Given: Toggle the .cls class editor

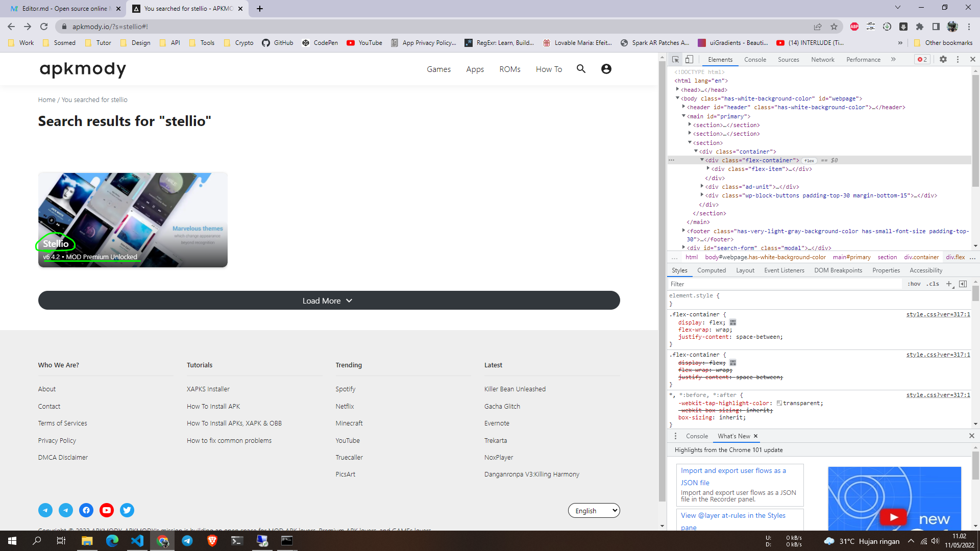Looking at the screenshot, I should [x=933, y=284].
